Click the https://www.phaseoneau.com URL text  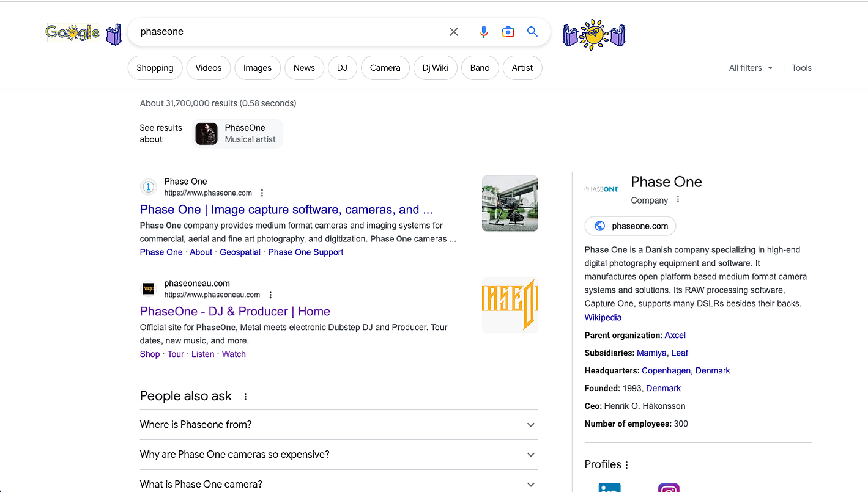coord(212,295)
